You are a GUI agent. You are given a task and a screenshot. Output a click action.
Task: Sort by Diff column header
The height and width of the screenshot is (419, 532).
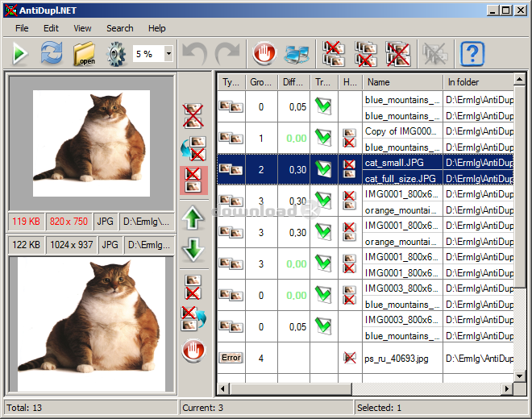point(294,82)
